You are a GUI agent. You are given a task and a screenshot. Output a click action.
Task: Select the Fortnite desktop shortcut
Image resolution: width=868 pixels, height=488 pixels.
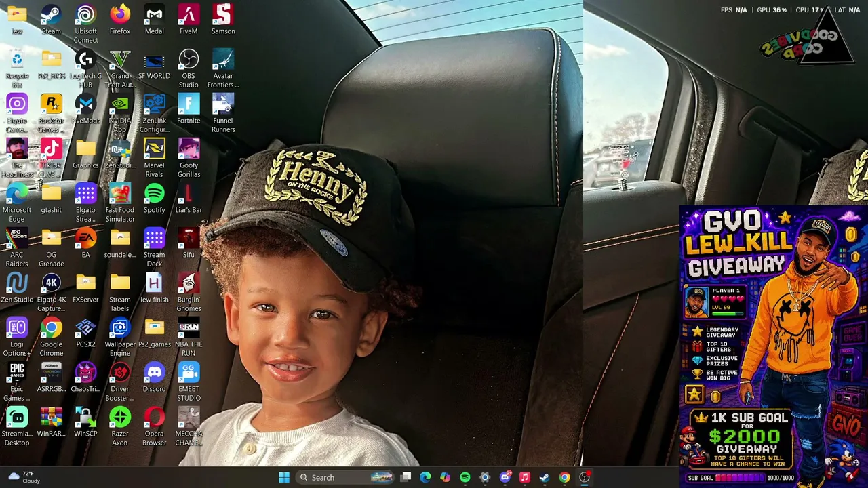pos(189,109)
